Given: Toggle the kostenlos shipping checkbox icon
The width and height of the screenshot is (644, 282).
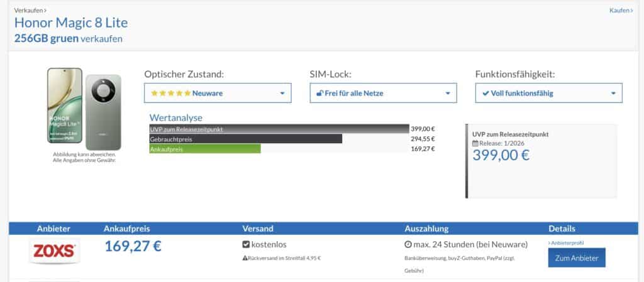Looking at the screenshot, I should point(246,245).
